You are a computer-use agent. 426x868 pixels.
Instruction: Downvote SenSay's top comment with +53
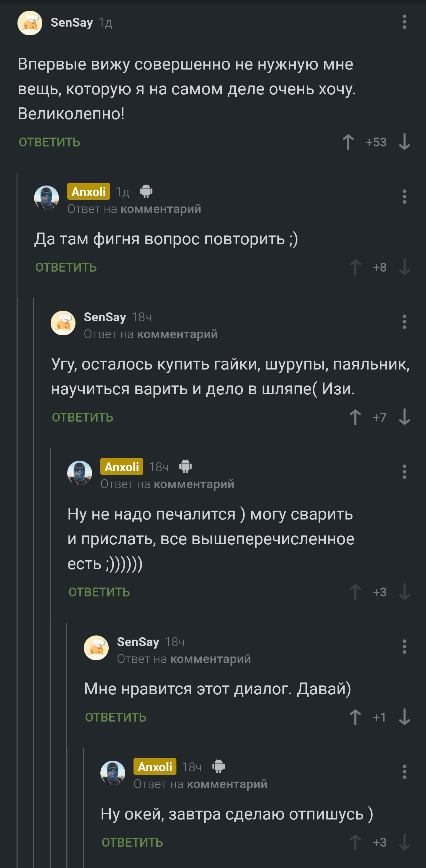tap(404, 142)
